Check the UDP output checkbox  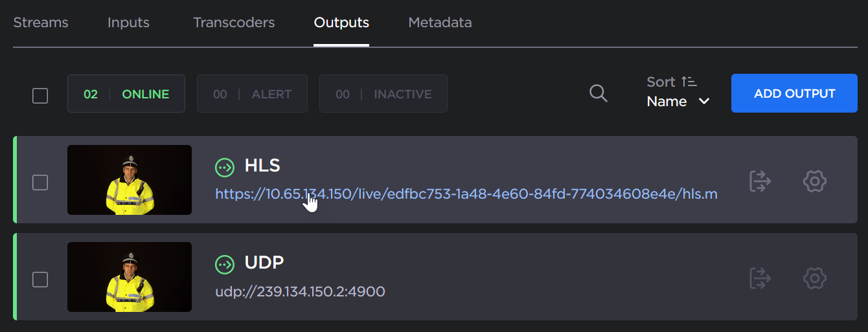(40, 280)
